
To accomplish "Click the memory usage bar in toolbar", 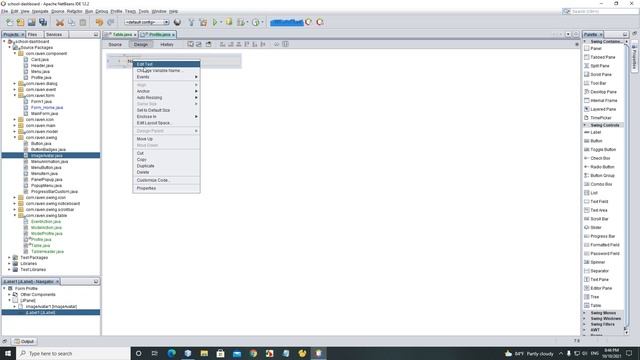I will click(x=287, y=22).
